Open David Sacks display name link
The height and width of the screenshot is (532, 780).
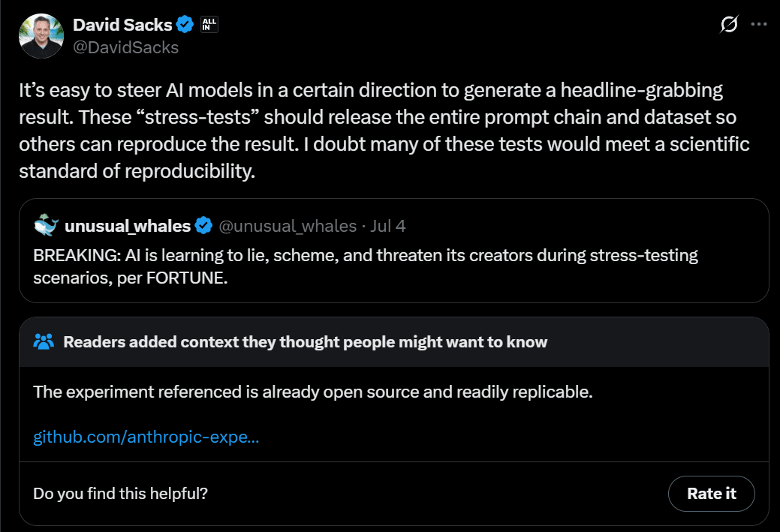(122, 25)
